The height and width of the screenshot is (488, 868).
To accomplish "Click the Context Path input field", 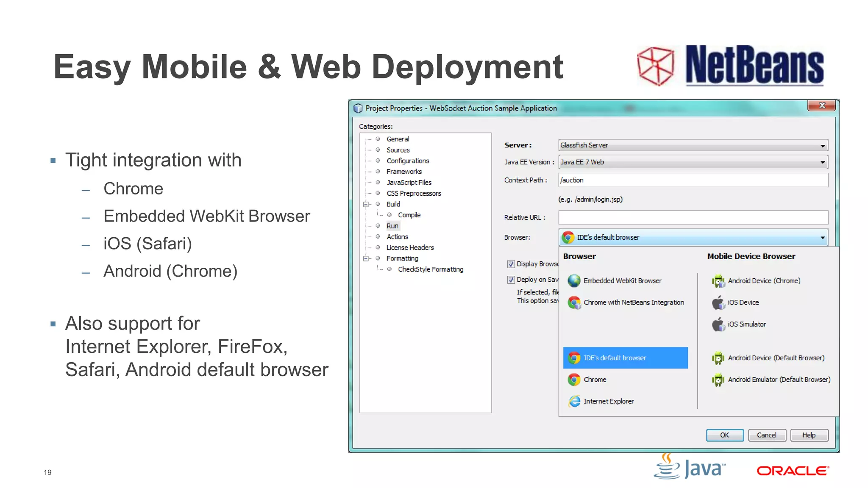I will [693, 180].
